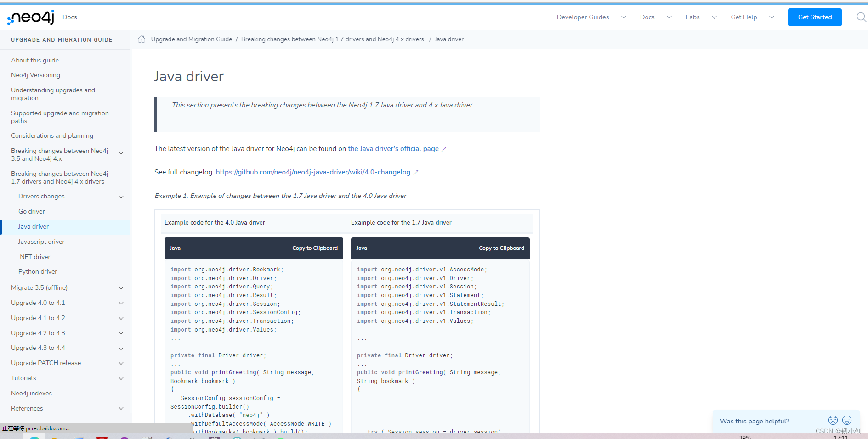
Task: Open Breaking changes 1.7 drivers sidebar item
Action: (59, 178)
